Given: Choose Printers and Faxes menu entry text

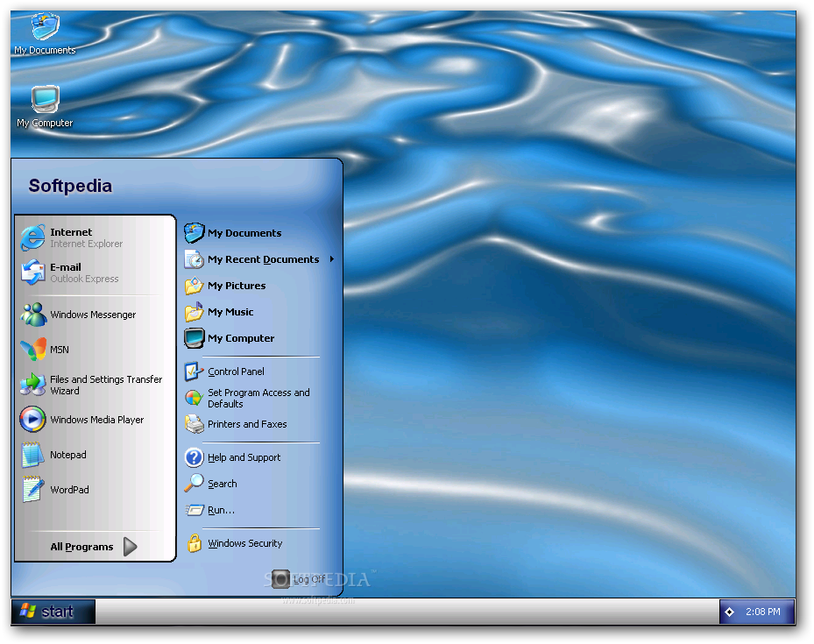Looking at the screenshot, I should 247,424.
